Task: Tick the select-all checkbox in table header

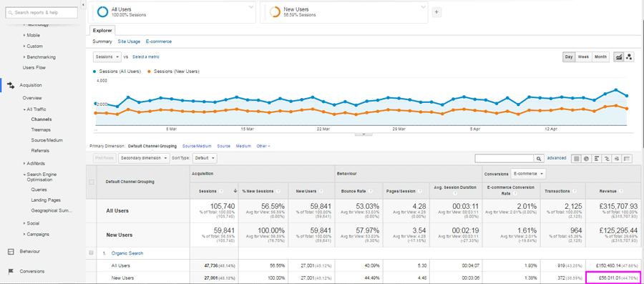Action: (x=91, y=182)
